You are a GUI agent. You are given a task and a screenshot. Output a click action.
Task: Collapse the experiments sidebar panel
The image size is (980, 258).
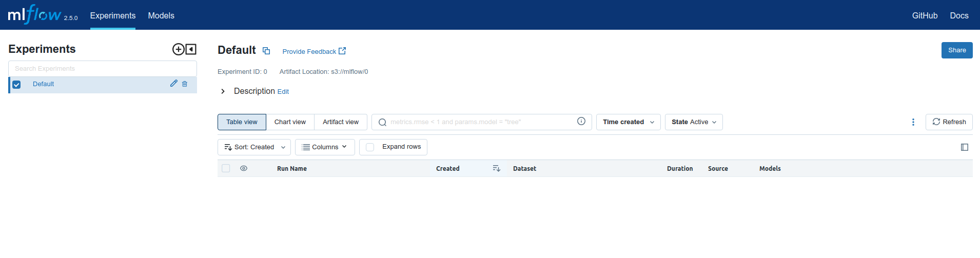click(x=191, y=49)
